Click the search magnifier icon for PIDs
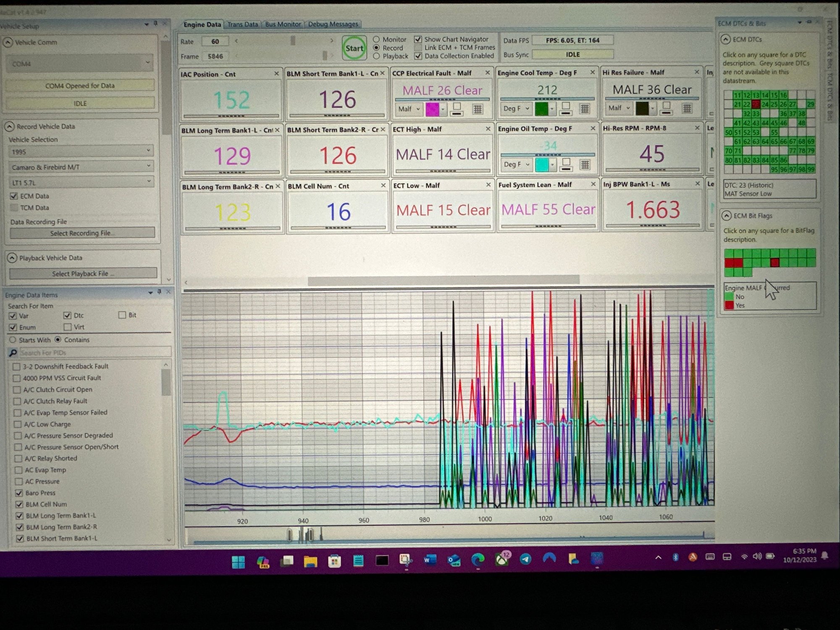The width and height of the screenshot is (840, 630). tap(13, 353)
